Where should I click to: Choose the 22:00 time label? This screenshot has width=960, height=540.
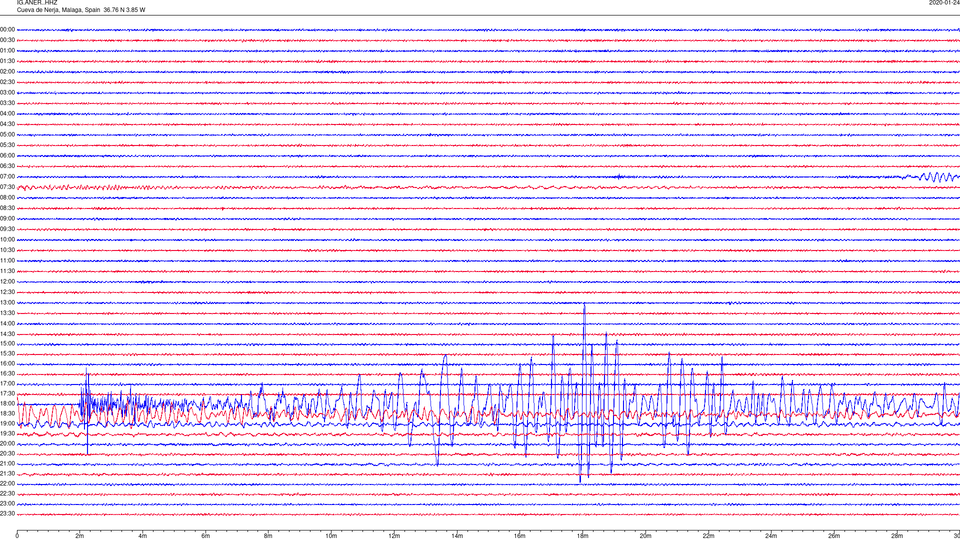click(7, 484)
